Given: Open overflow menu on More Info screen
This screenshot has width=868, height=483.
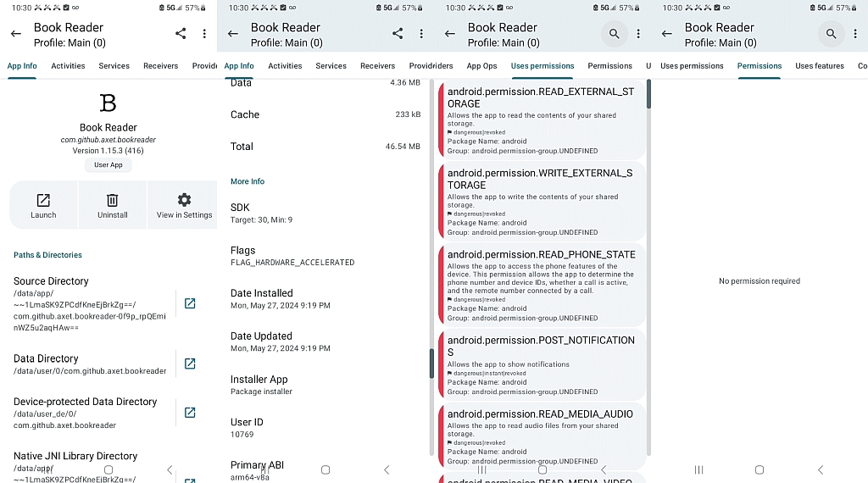Looking at the screenshot, I should tap(421, 34).
